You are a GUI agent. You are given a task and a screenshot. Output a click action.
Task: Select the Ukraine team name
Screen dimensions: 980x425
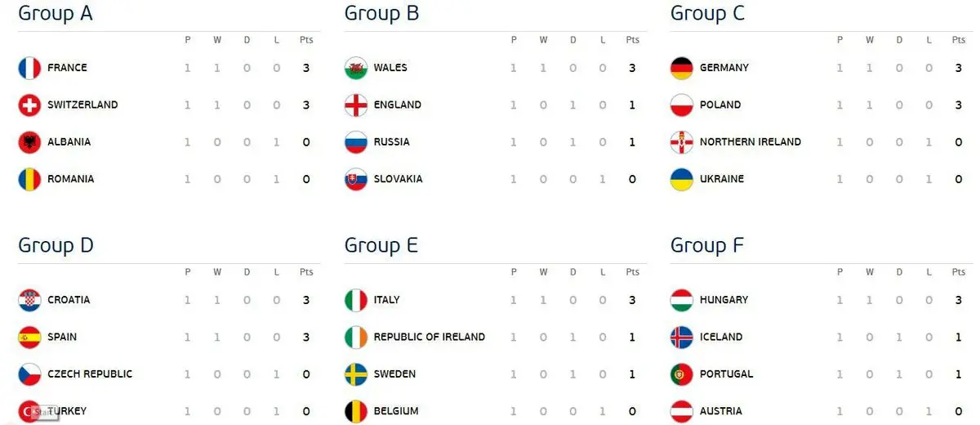coord(722,179)
